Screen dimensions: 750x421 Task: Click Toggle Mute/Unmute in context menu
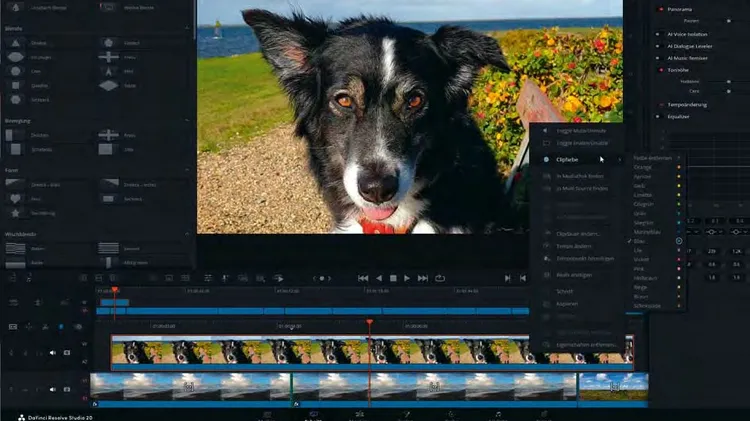pyautogui.click(x=580, y=131)
